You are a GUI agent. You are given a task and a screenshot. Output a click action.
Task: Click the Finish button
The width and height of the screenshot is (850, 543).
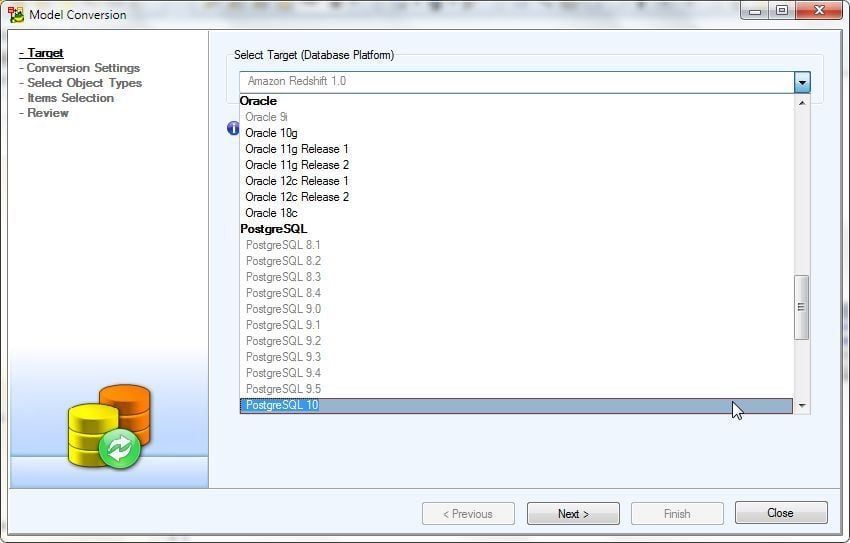coord(677,513)
